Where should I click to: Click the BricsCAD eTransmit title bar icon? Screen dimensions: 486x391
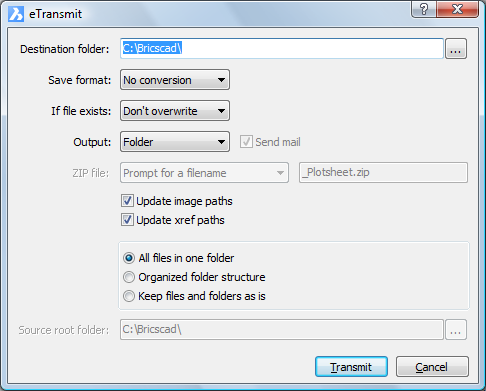16,14
